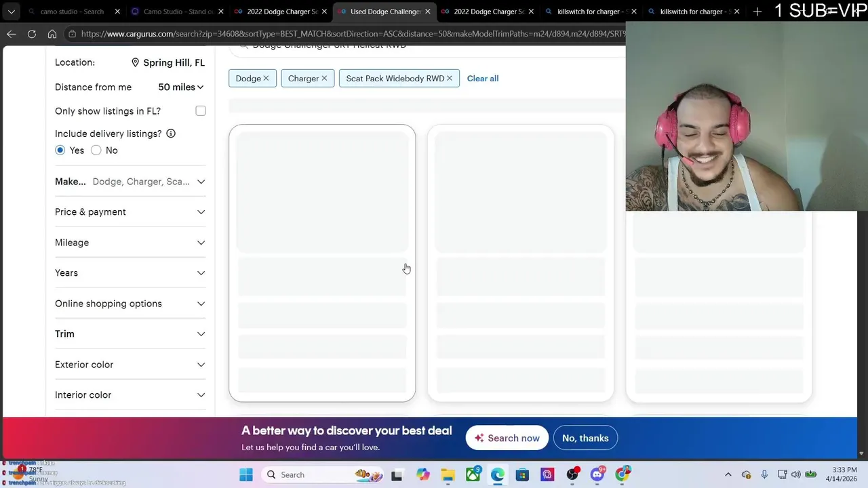
Task: Open a new browser tab
Action: click(757, 12)
